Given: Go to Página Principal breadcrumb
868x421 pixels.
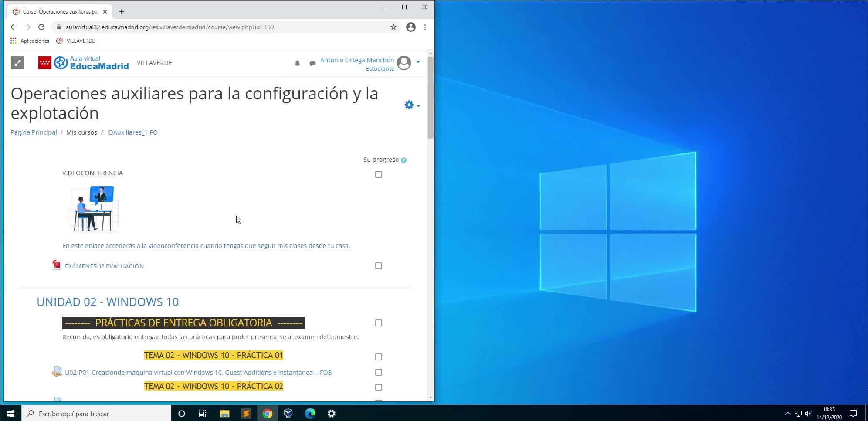Looking at the screenshot, I should (34, 132).
